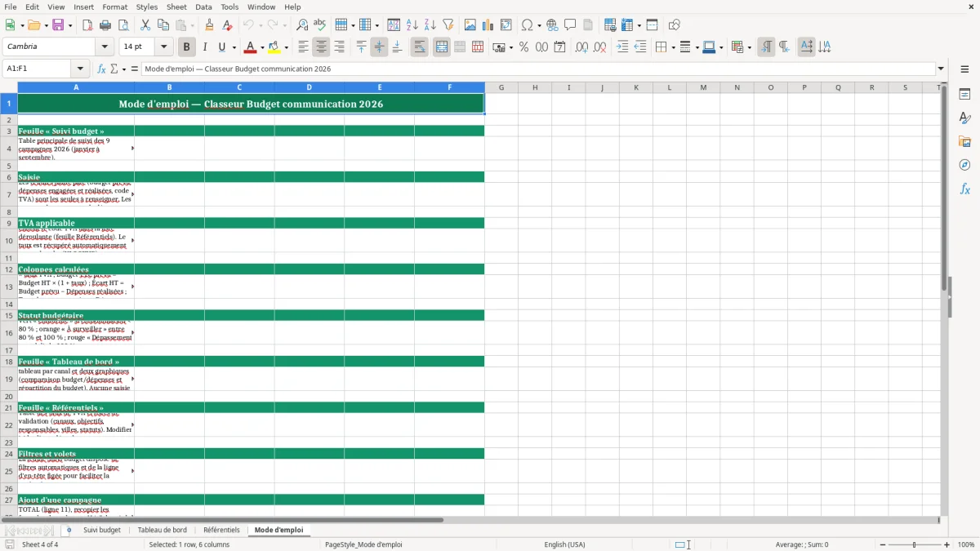Insert a hyperlink

[x=552, y=25]
